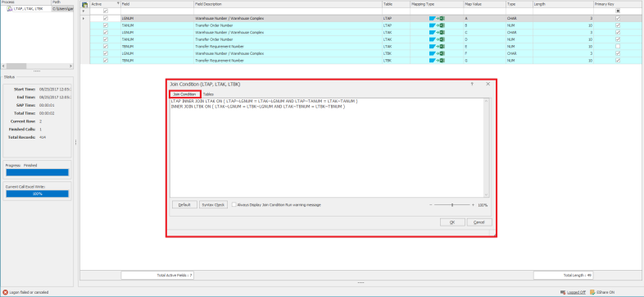Screen dimensions: 644x297
Task: Click the Syntax Check button
Action: click(x=213, y=205)
